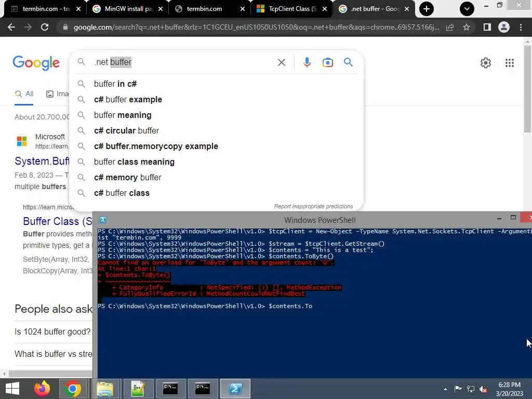Viewport: 532px width, 399px height.
Task: Select the All results tab
Action: tap(24, 94)
